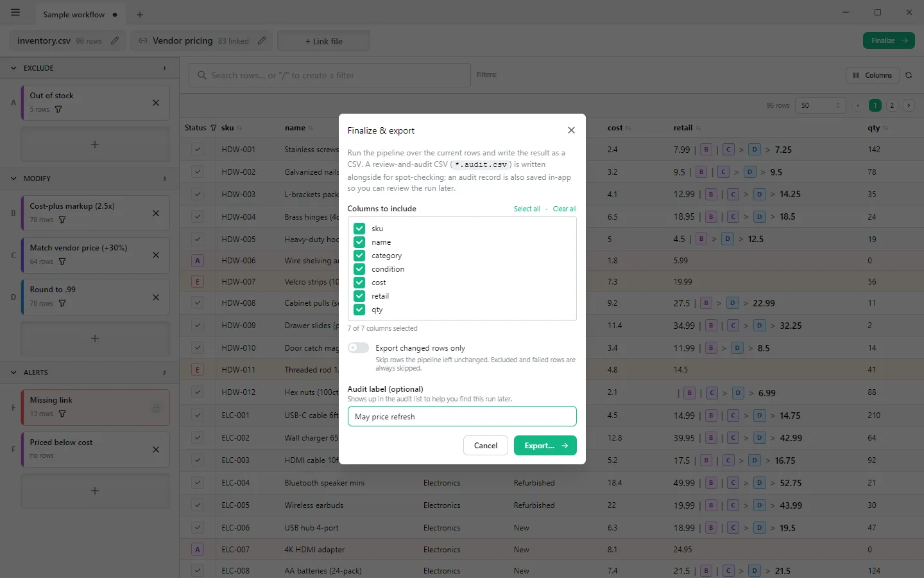The width and height of the screenshot is (924, 578).
Task: Collapse the ALERTS section
Action: tap(13, 372)
